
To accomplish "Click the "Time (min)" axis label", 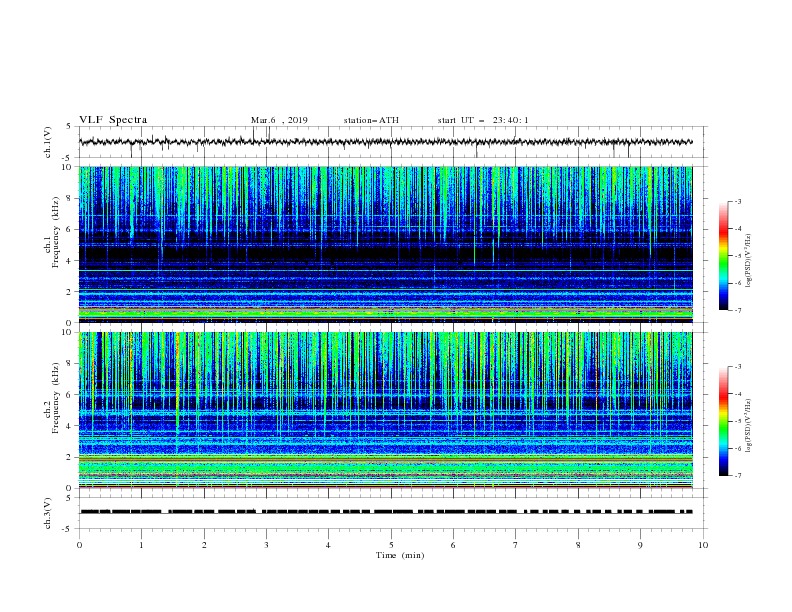I will (x=400, y=555).
